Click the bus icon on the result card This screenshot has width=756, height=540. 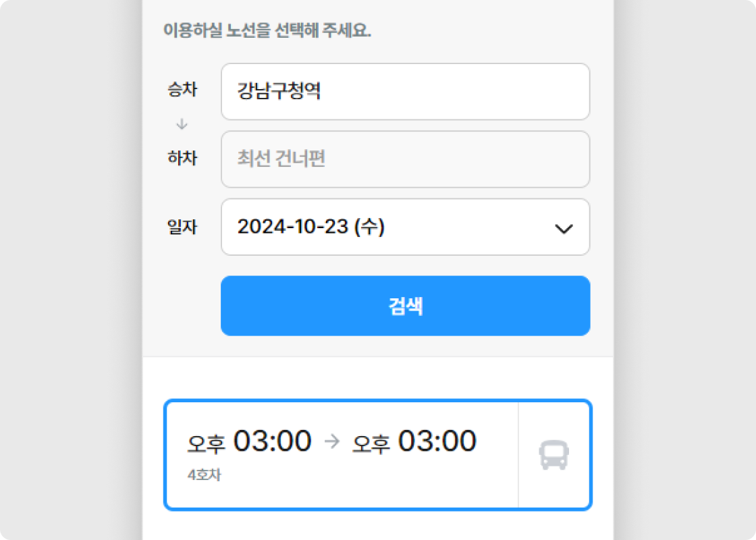click(553, 455)
